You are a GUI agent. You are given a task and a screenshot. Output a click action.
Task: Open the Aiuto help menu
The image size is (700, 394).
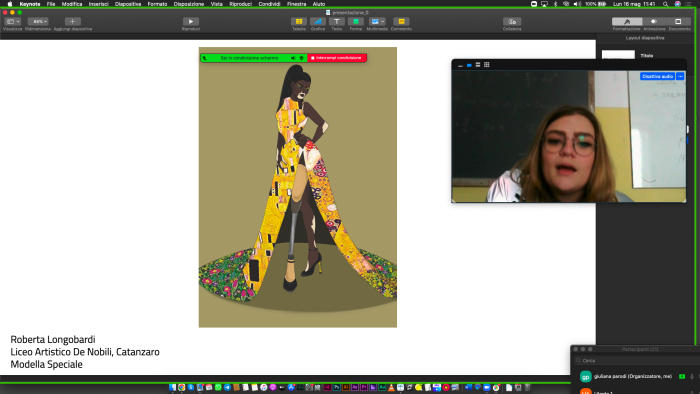319,4
